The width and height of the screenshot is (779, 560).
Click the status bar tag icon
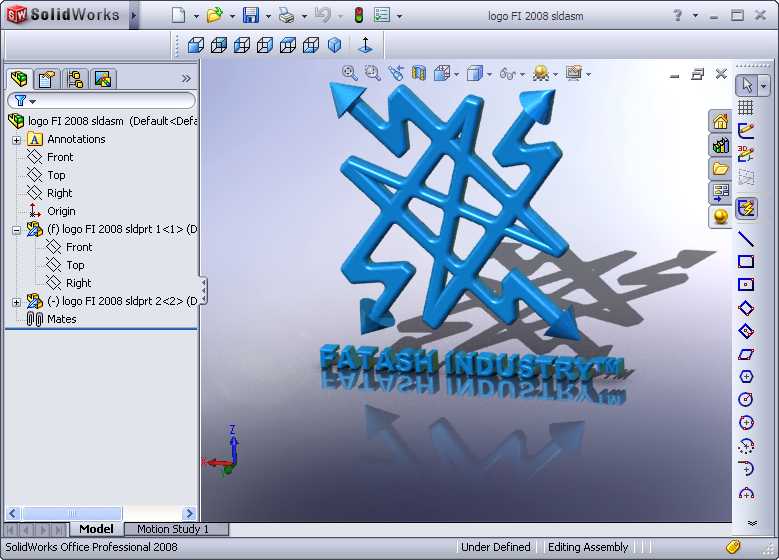pos(733,547)
